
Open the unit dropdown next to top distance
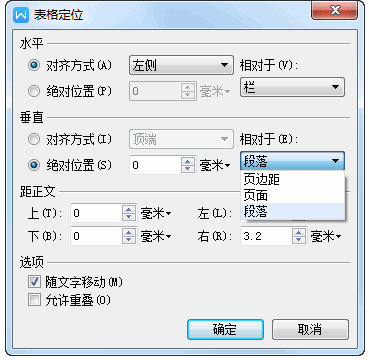pyautogui.click(x=156, y=213)
